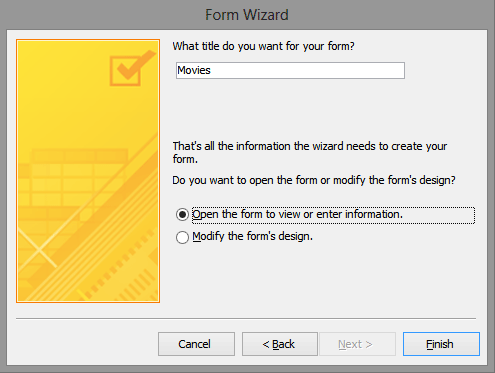Click the form title field containing Movies
This screenshot has width=495, height=373.
pyautogui.click(x=290, y=70)
